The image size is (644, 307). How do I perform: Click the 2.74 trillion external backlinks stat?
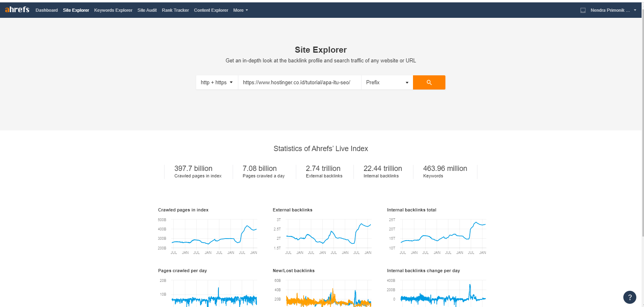[324, 171]
